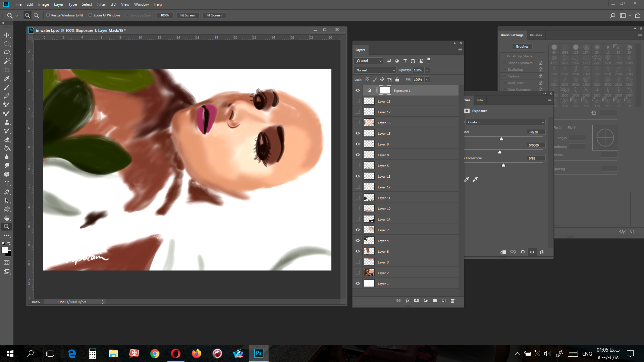Open Exposure preset Custom dropdown
The image size is (644, 362).
pos(505,122)
